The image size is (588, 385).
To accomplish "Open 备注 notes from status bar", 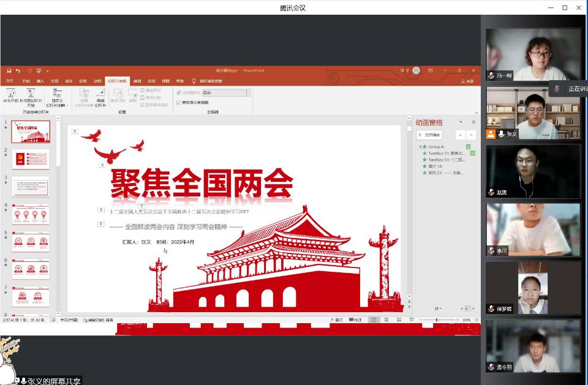I will 336,320.
